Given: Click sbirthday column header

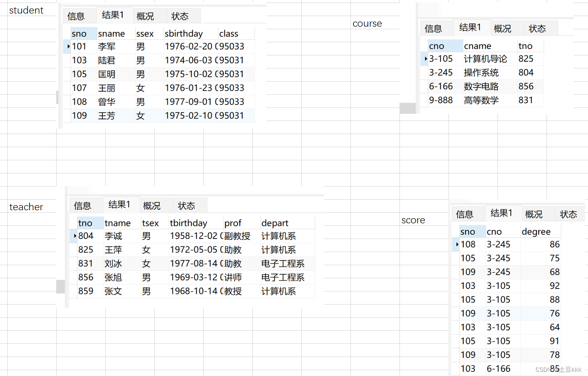Looking at the screenshot, I should 191,34.
